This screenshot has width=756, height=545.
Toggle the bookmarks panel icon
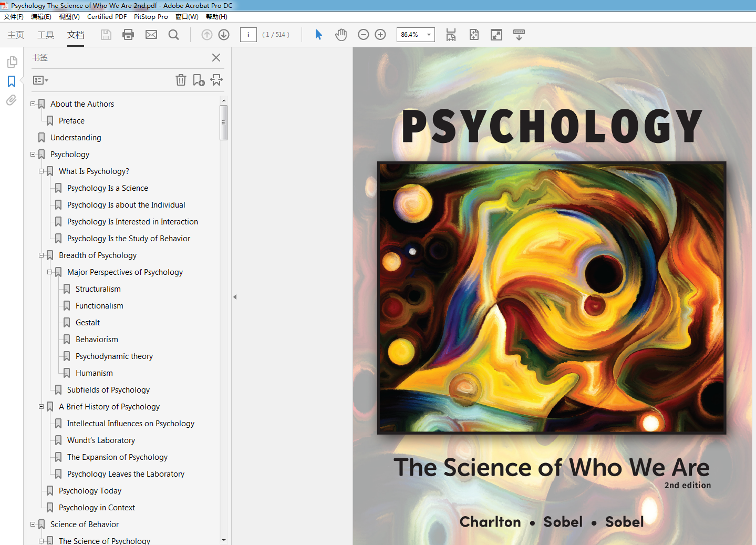point(12,81)
